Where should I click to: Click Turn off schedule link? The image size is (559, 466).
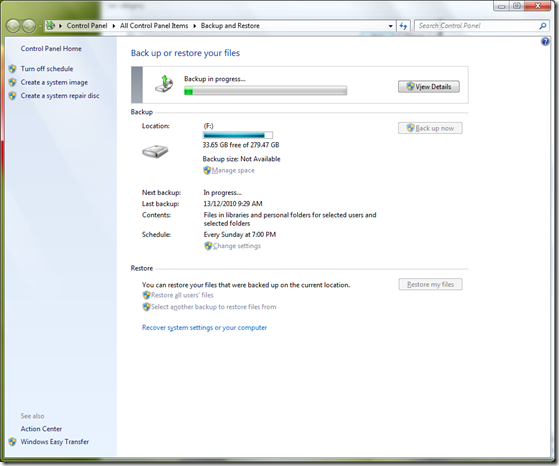tap(47, 68)
